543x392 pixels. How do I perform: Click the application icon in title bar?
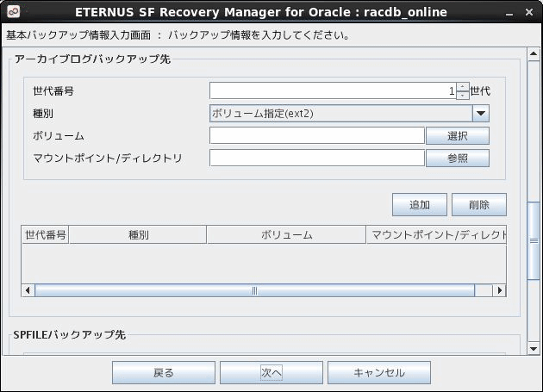[13, 11]
